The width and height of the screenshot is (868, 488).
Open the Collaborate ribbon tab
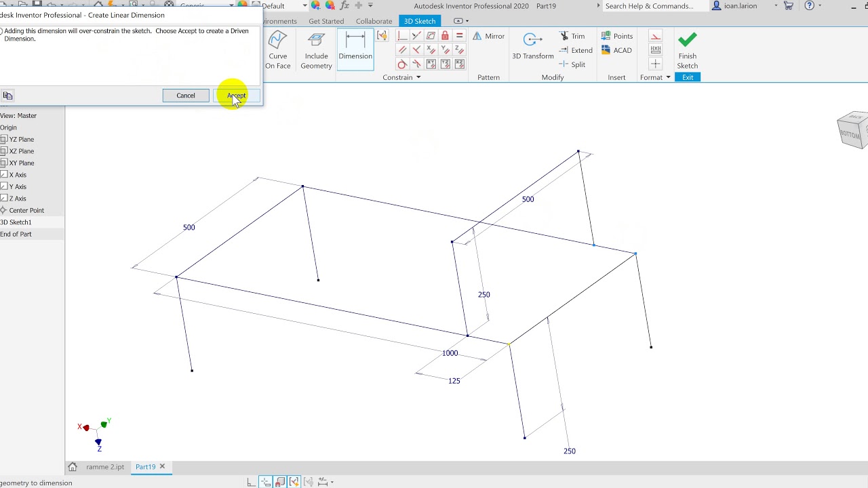[x=374, y=21]
